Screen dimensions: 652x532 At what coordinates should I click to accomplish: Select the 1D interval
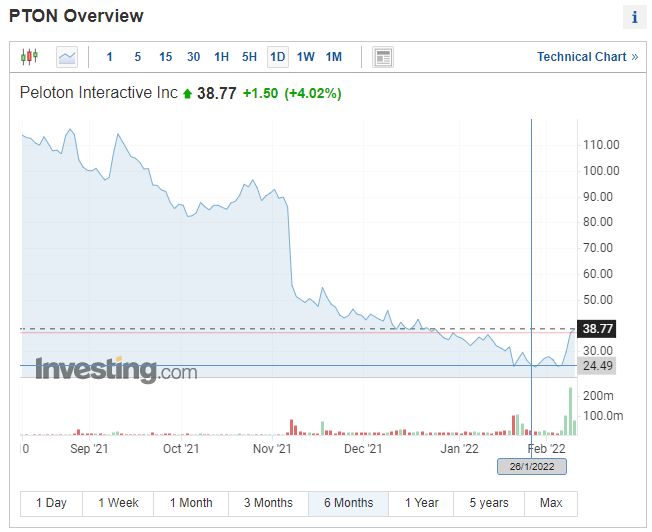tap(277, 57)
